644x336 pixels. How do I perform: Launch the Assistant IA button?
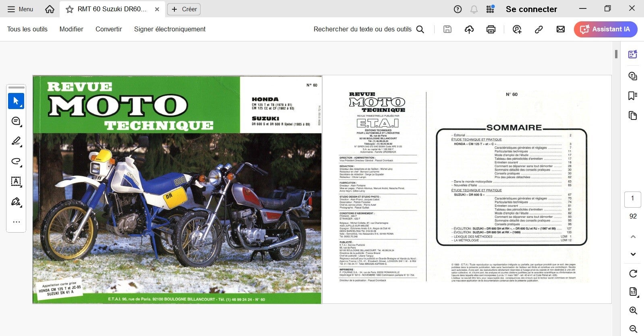point(606,29)
